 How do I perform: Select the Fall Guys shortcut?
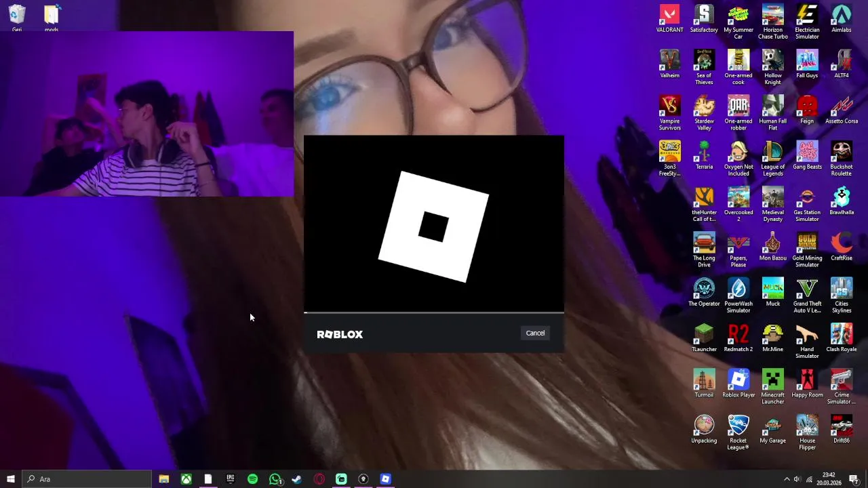tap(807, 64)
